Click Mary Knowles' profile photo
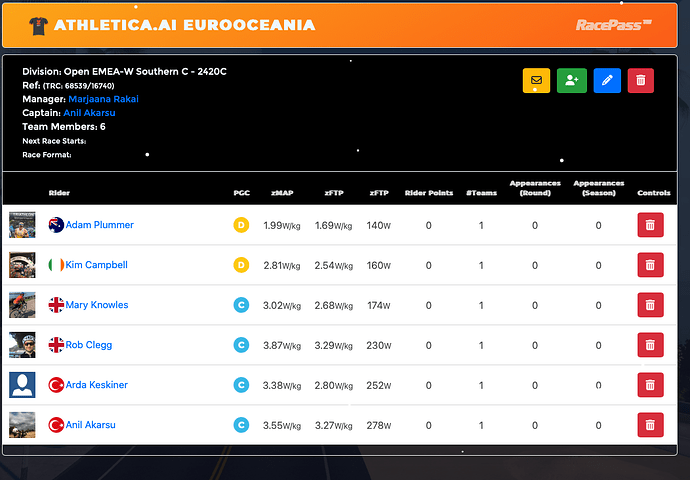Screen dimensions: 690x480 [x=22, y=305]
